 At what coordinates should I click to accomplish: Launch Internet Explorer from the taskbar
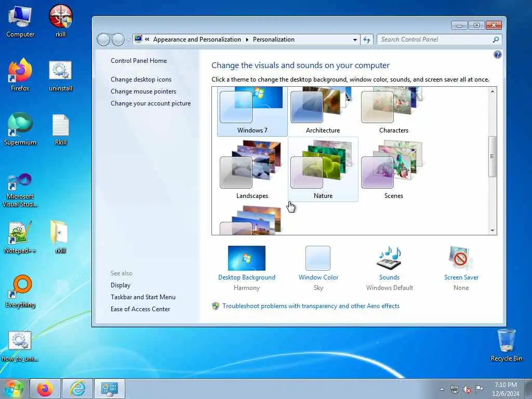(77, 389)
